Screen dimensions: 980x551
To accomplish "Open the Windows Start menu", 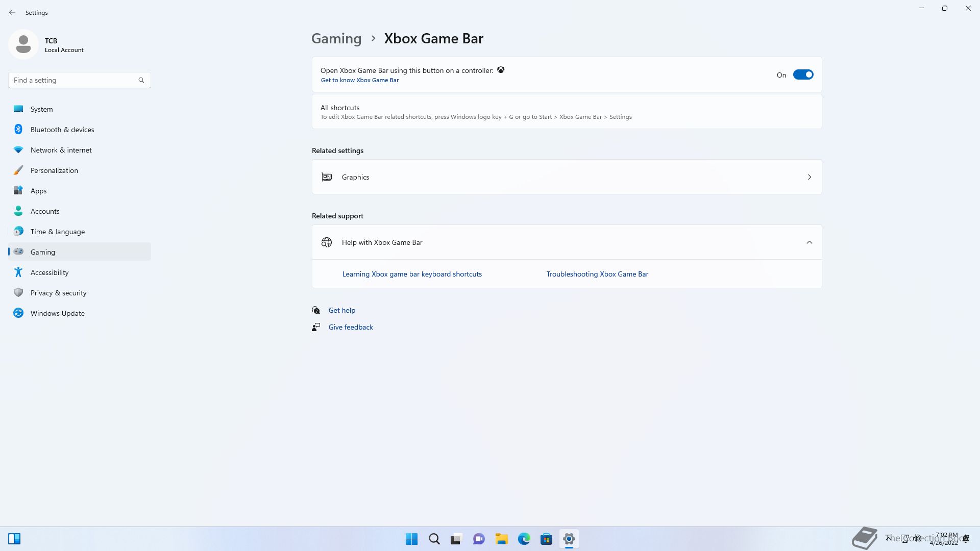I will [x=411, y=539].
